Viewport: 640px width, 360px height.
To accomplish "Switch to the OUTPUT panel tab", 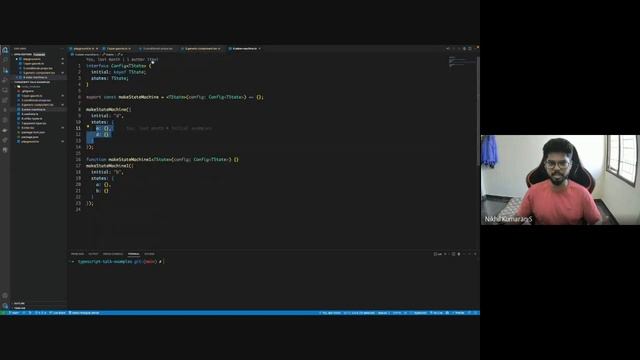I will coord(93,254).
